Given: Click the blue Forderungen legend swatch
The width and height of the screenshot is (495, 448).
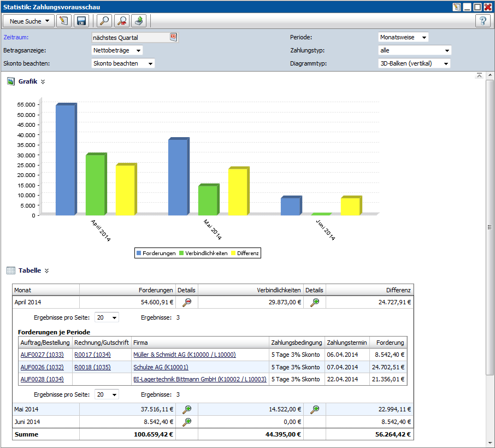Looking at the screenshot, I should point(139,254).
